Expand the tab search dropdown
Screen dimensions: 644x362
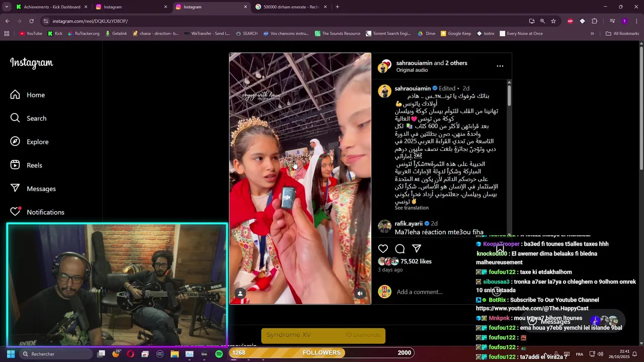coord(7,7)
